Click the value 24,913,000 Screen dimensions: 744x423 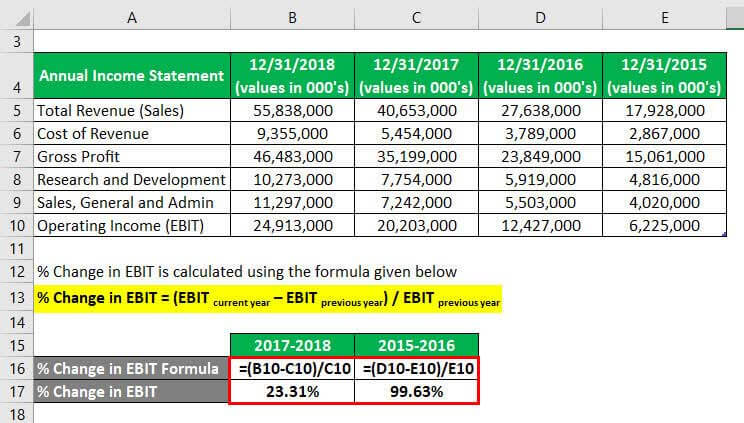pyautogui.click(x=292, y=226)
